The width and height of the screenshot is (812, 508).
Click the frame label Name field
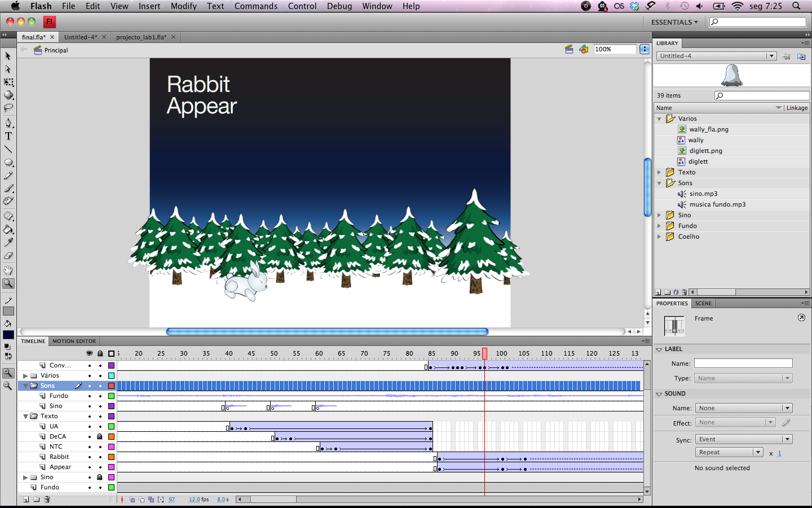743,364
